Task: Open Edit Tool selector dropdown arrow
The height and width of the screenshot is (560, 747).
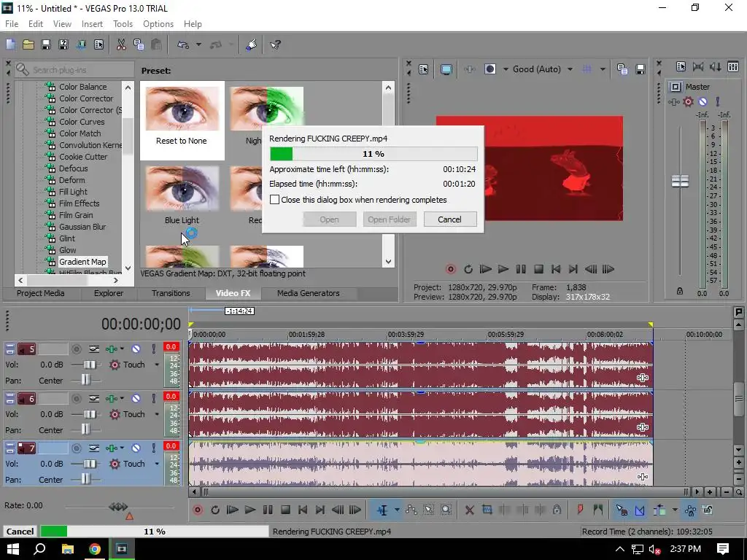Action: [x=396, y=510]
